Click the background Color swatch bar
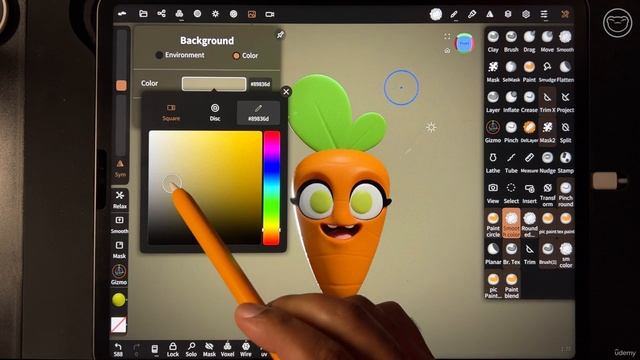The height and width of the screenshot is (360, 640). coord(214,84)
